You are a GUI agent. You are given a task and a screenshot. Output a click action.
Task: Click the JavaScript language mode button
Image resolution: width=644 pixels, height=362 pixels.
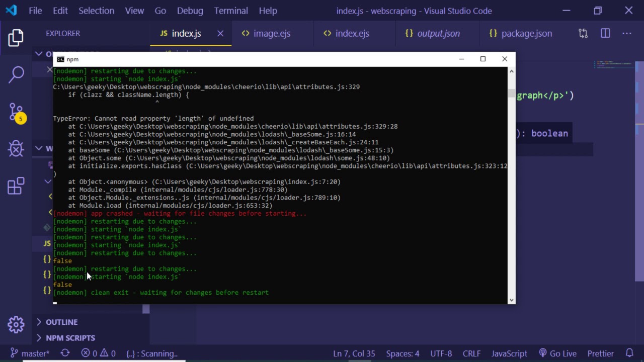[509, 353]
